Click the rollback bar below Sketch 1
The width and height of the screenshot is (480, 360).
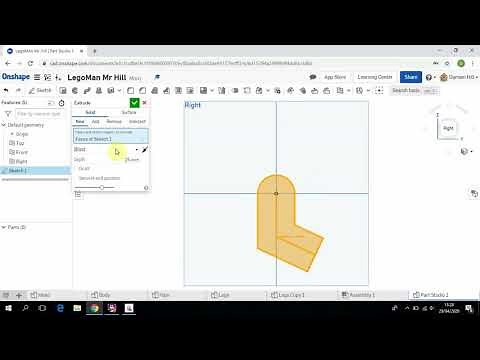click(x=35, y=180)
